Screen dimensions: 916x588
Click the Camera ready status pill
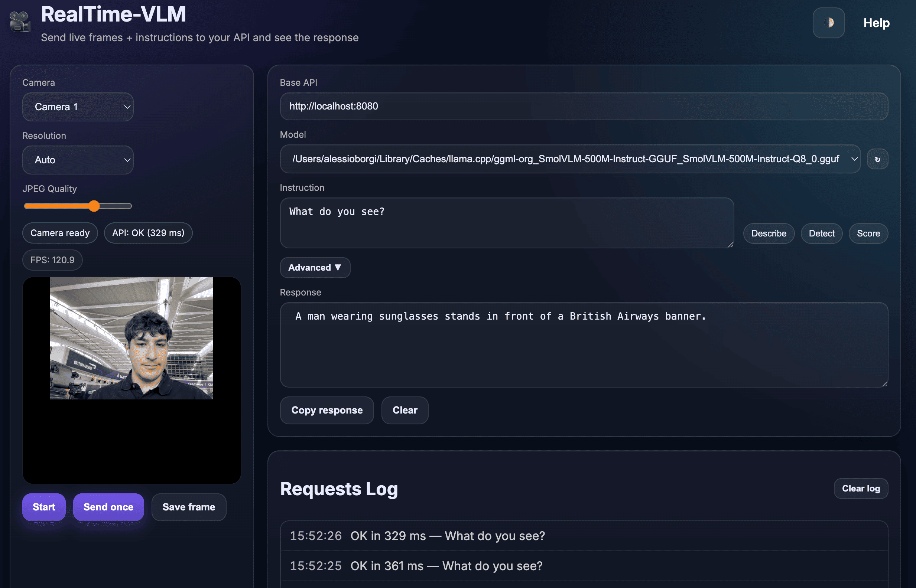[60, 233]
